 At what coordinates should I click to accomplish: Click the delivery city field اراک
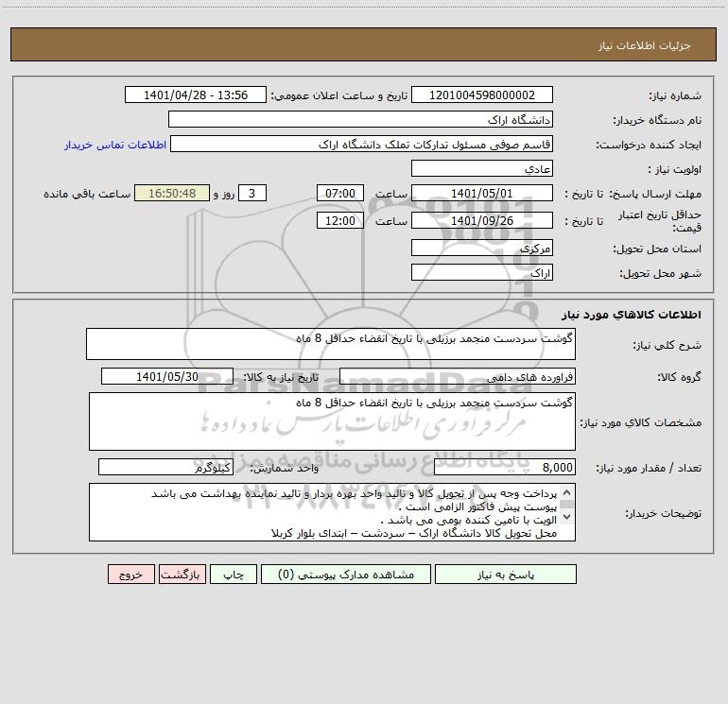coord(482,272)
